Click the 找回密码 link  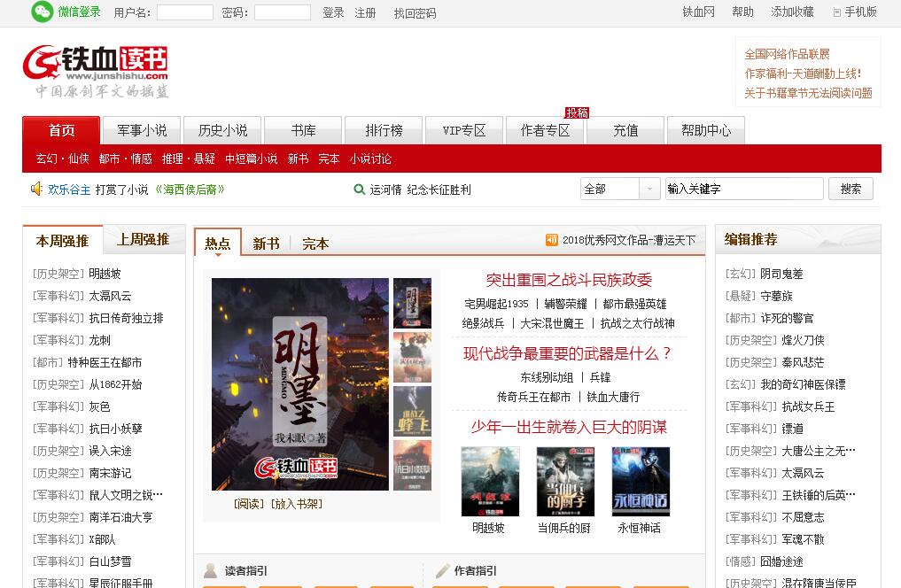pyautogui.click(x=415, y=13)
